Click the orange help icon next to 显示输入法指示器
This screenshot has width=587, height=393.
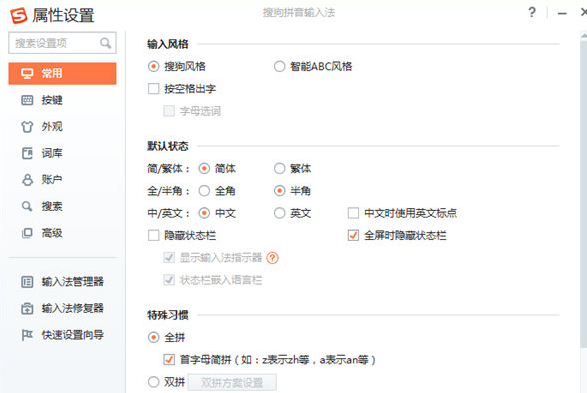pyautogui.click(x=272, y=258)
